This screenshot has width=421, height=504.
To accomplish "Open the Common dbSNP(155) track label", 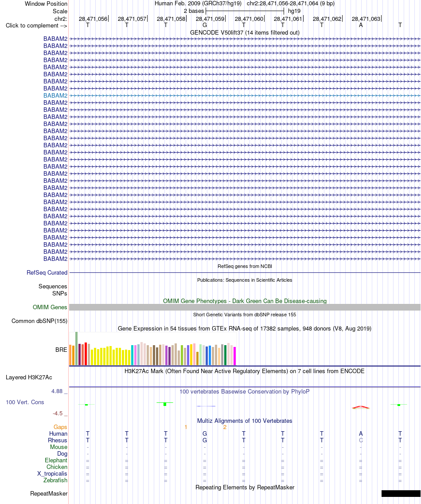I will [39, 321].
